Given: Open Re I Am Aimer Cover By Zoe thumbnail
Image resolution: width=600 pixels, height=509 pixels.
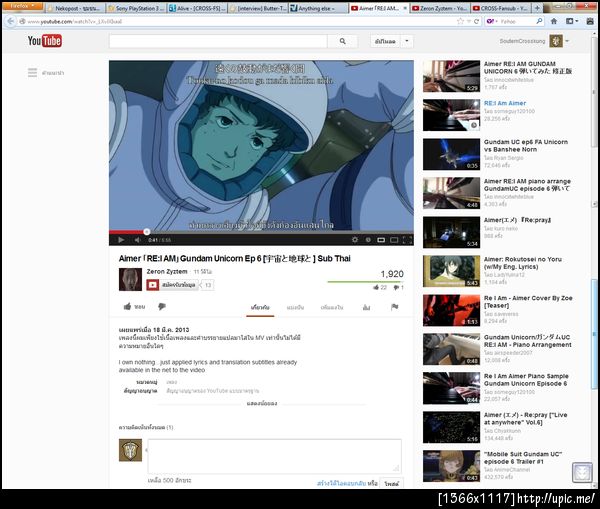Looking at the screenshot, I should pos(451,310).
